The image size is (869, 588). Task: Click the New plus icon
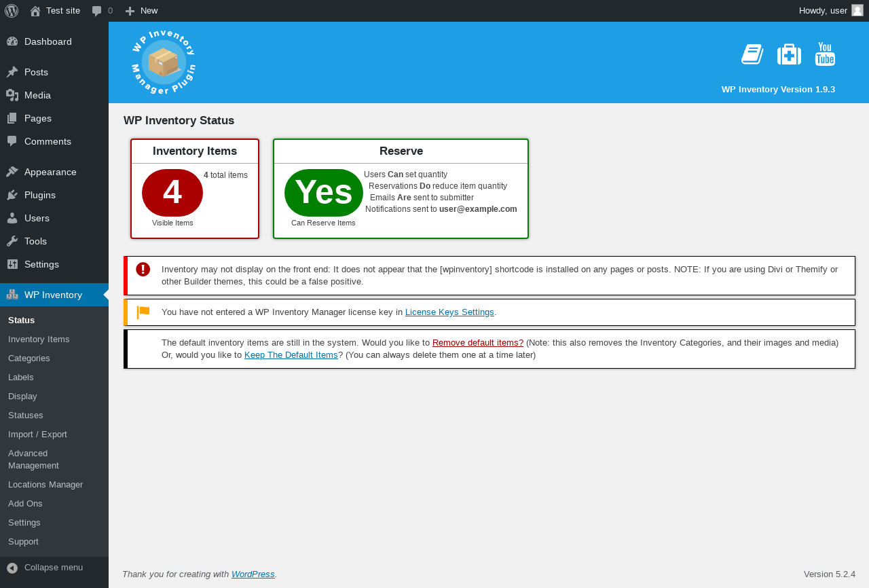tap(130, 11)
